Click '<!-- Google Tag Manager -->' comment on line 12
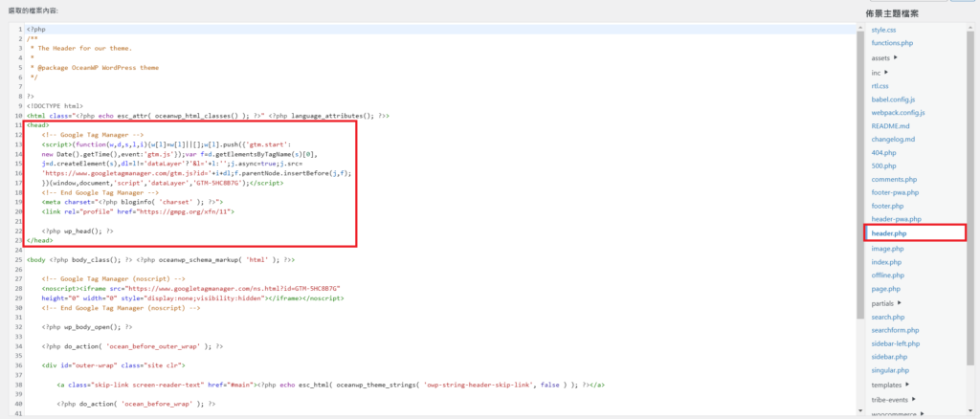Viewport: 980px width, 419px height. pyautogui.click(x=93, y=135)
